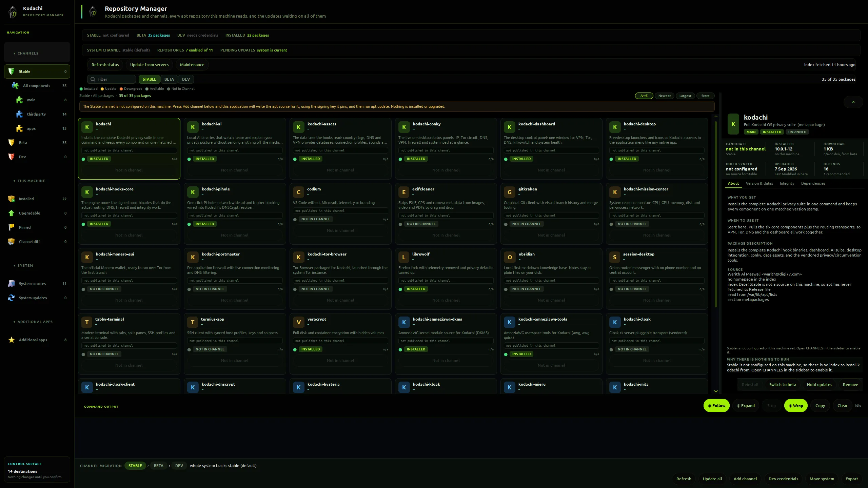Sort packages by Largest
The image size is (868, 488).
click(x=685, y=96)
